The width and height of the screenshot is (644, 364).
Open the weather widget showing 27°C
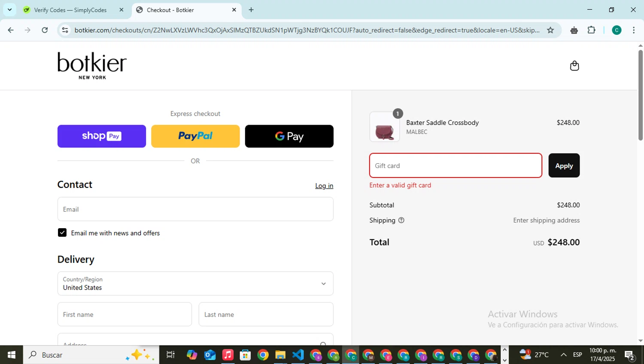pyautogui.click(x=534, y=355)
